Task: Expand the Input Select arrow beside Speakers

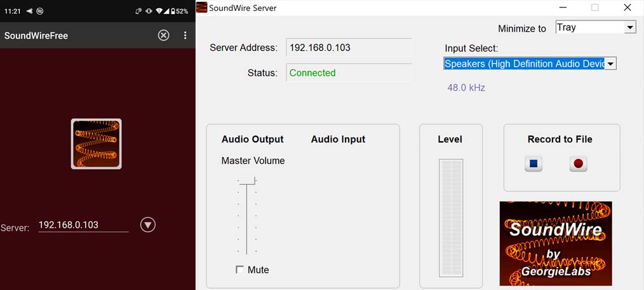Action: point(610,64)
